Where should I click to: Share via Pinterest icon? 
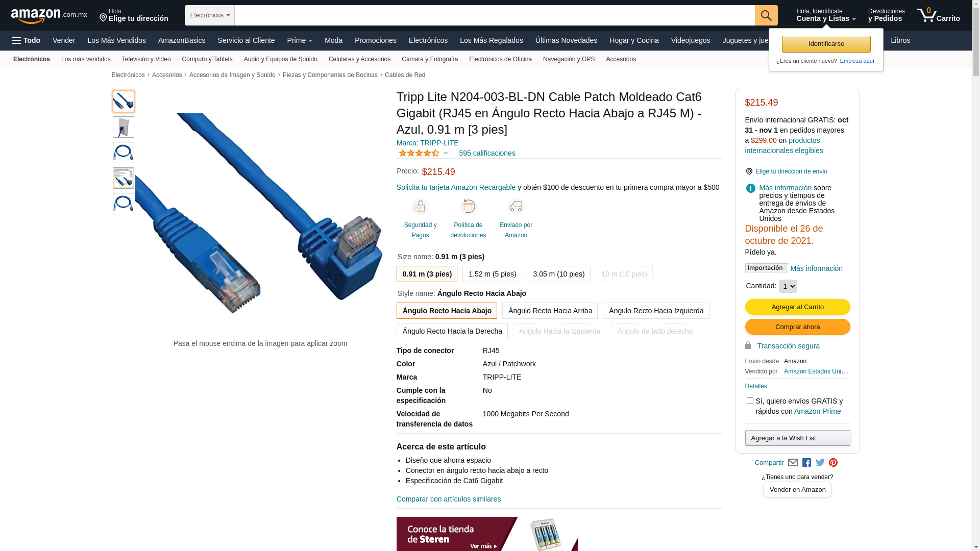(x=833, y=463)
